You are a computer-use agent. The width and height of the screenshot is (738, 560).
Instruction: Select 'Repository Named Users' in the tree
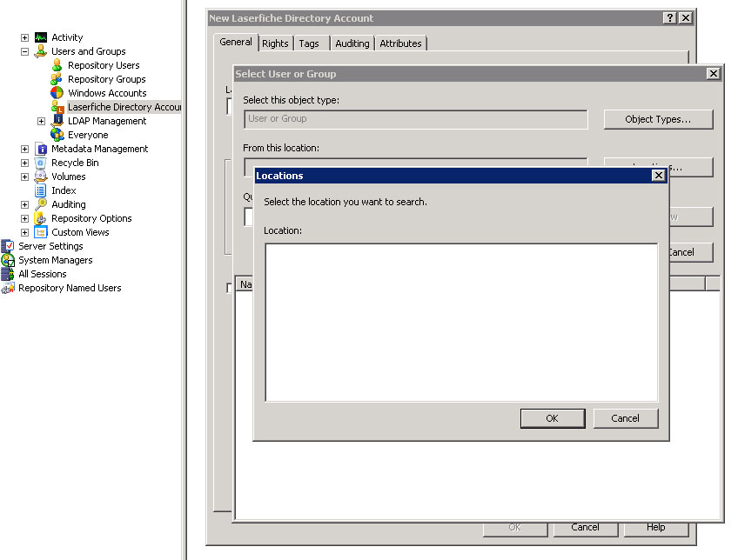70,288
